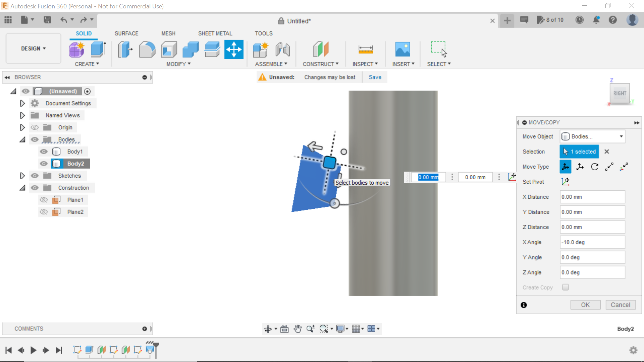Enable the Create Copy checkbox

[566, 287]
